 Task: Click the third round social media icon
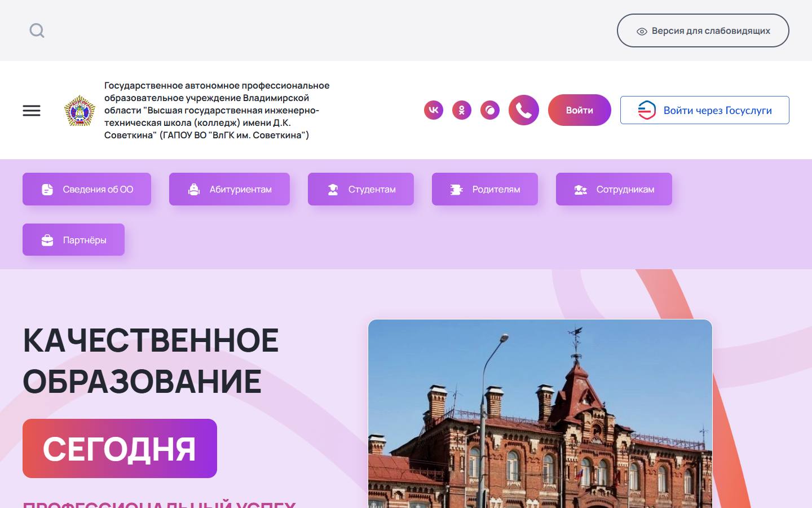[x=490, y=110]
